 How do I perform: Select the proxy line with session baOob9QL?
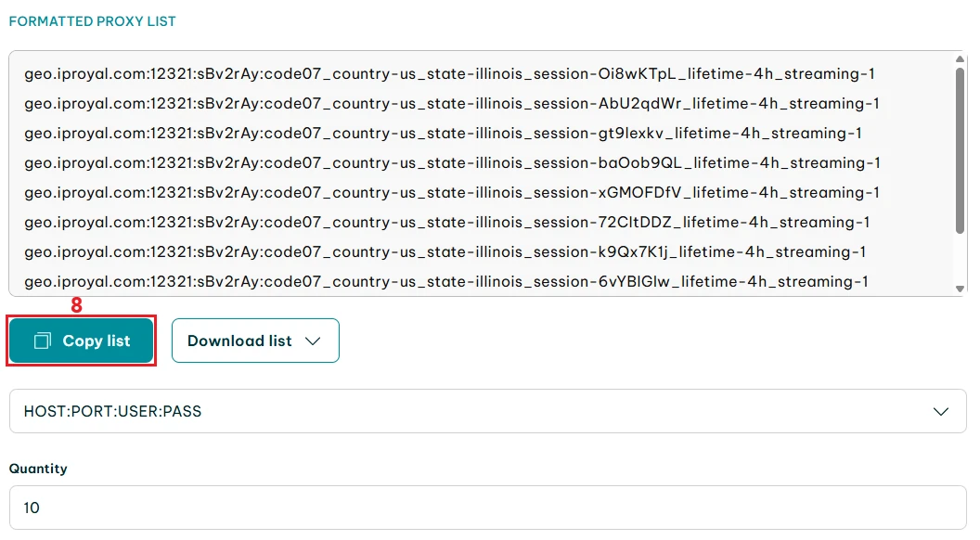coord(452,163)
